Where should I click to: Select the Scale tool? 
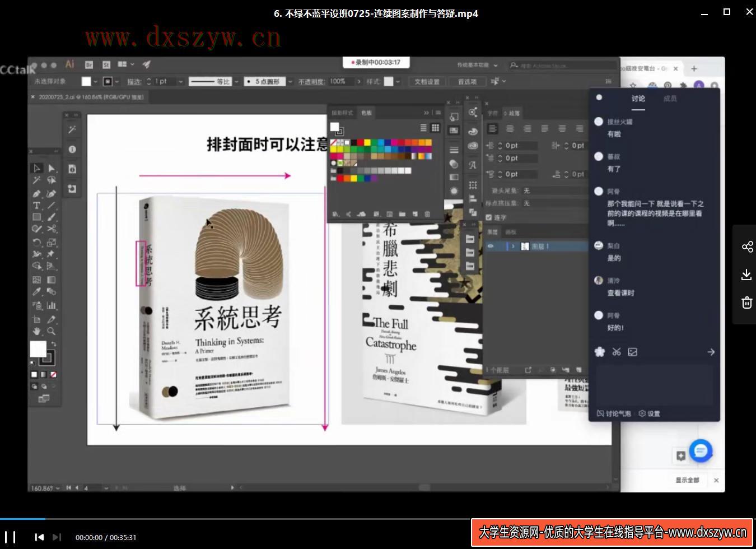pos(52,242)
